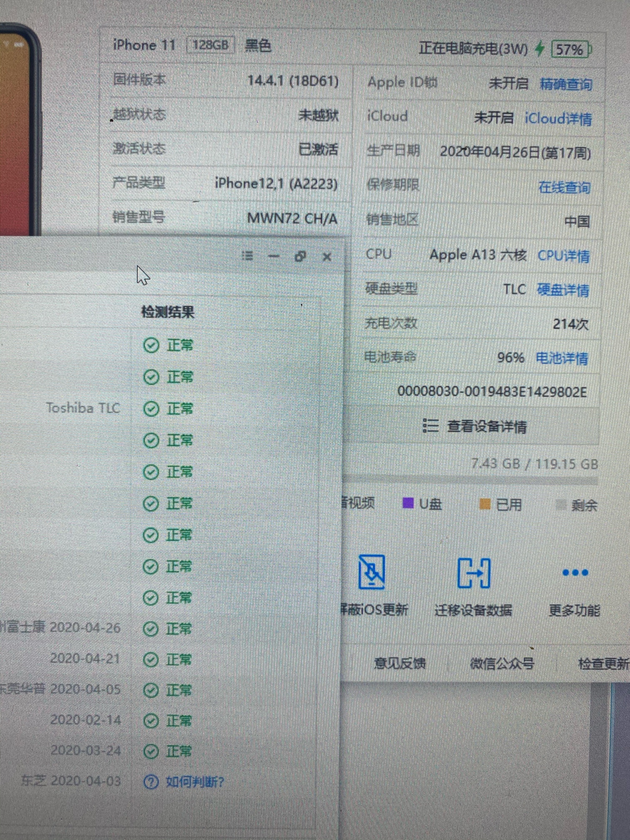Click the battery life 96% value
Image resolution: width=630 pixels, height=840 pixels.
click(511, 357)
